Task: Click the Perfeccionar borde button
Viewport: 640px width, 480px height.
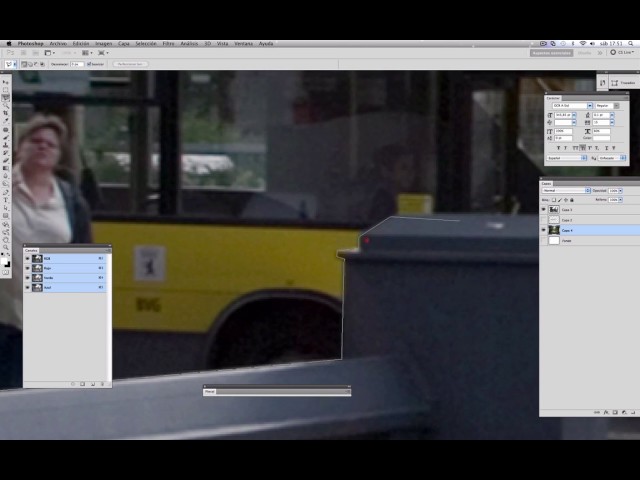Action: point(130,64)
